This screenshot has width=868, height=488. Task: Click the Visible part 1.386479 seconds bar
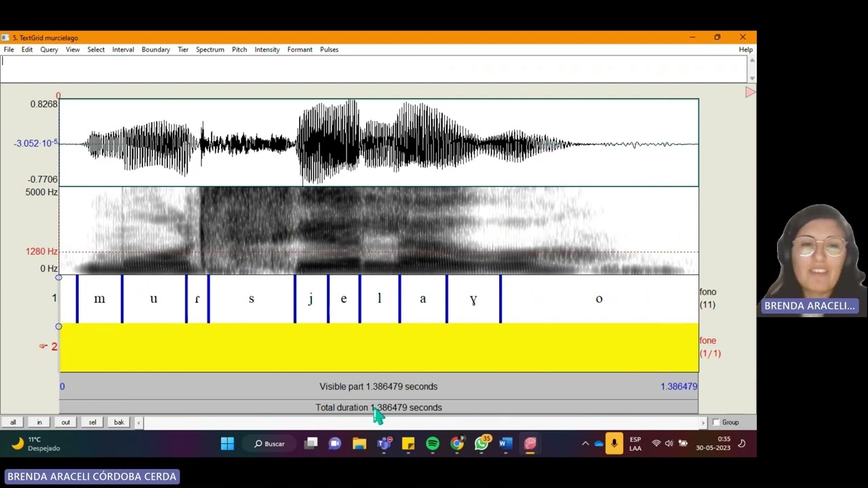pyautogui.click(x=378, y=386)
